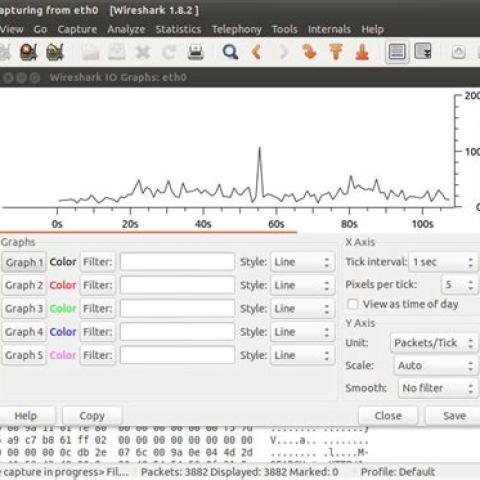Click Profile: Default in status bar

398,472
